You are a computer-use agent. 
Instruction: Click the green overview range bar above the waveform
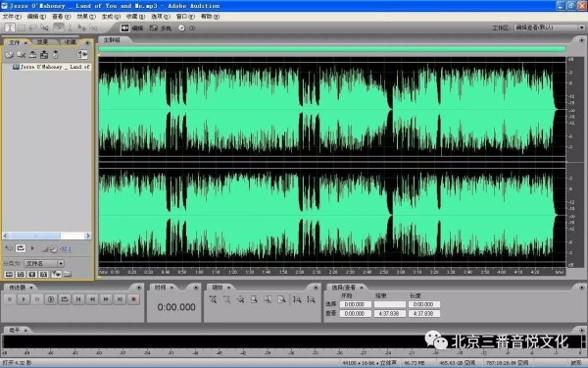[x=332, y=49]
